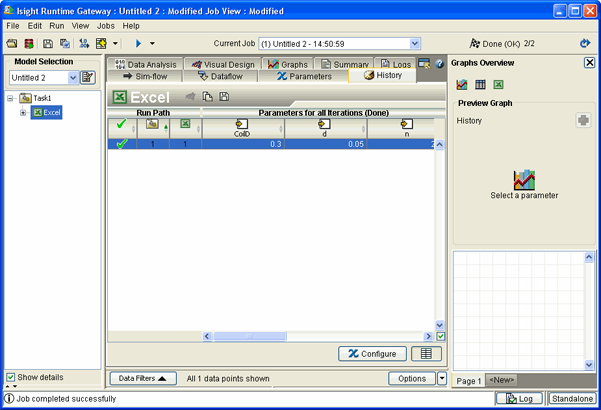Click the graph chart icon in Graphs Overview
Viewport: 601px width, 410px height.
pos(463,85)
